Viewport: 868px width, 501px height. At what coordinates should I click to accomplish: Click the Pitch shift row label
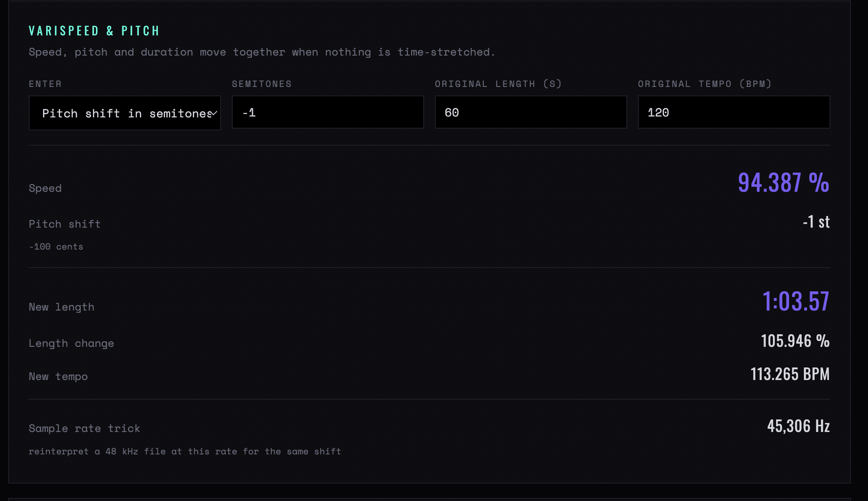(65, 224)
